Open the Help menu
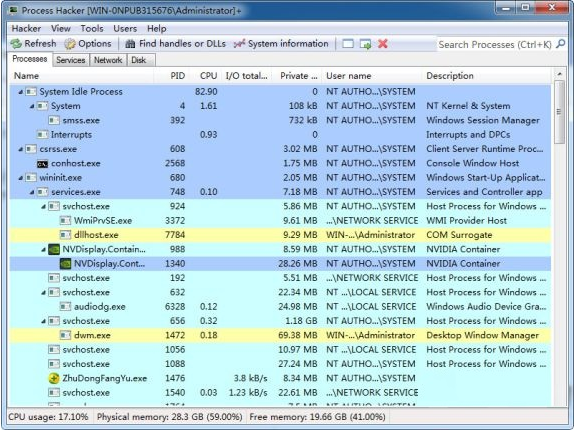The height and width of the screenshot is (431, 574). (x=157, y=29)
